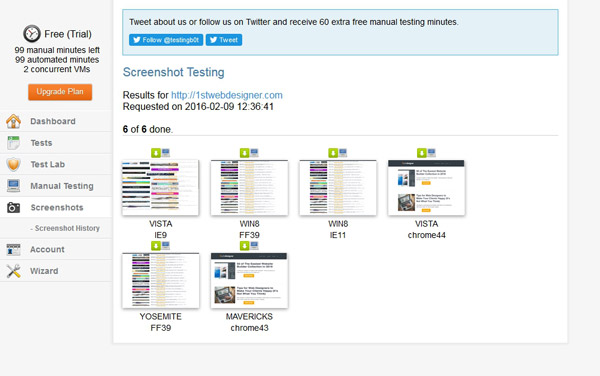The width and height of the screenshot is (600, 376).
Task: Download the WIN8 FF39 screenshot
Action: (x=245, y=153)
